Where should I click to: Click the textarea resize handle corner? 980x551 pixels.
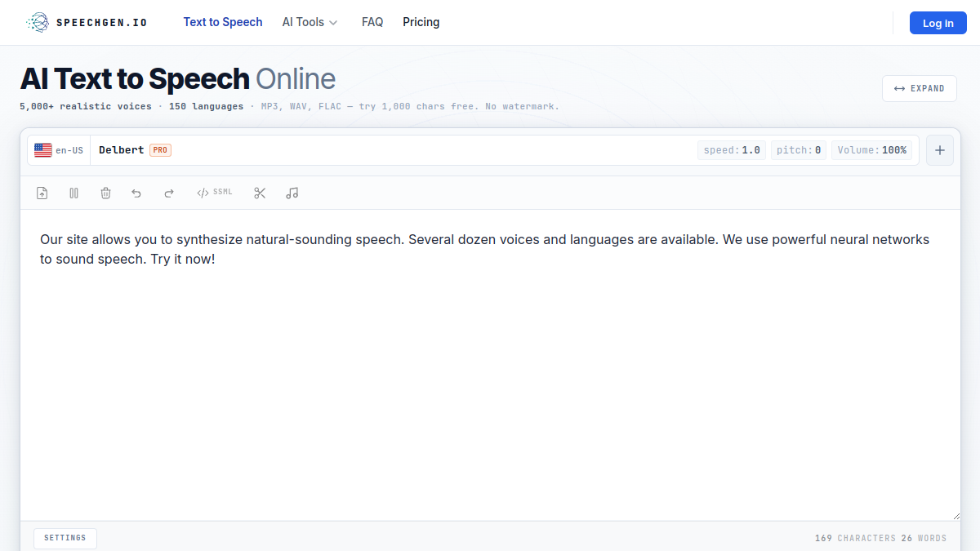955,516
